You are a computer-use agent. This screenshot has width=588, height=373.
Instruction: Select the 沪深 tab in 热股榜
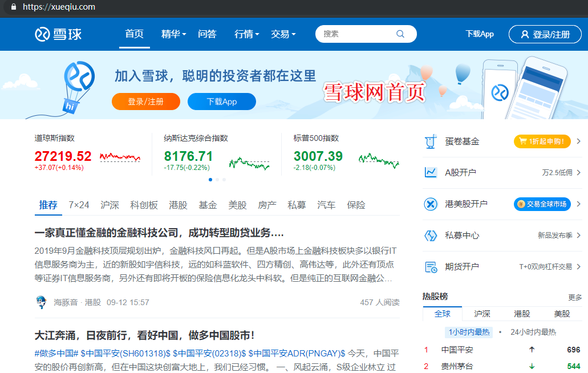click(482, 314)
